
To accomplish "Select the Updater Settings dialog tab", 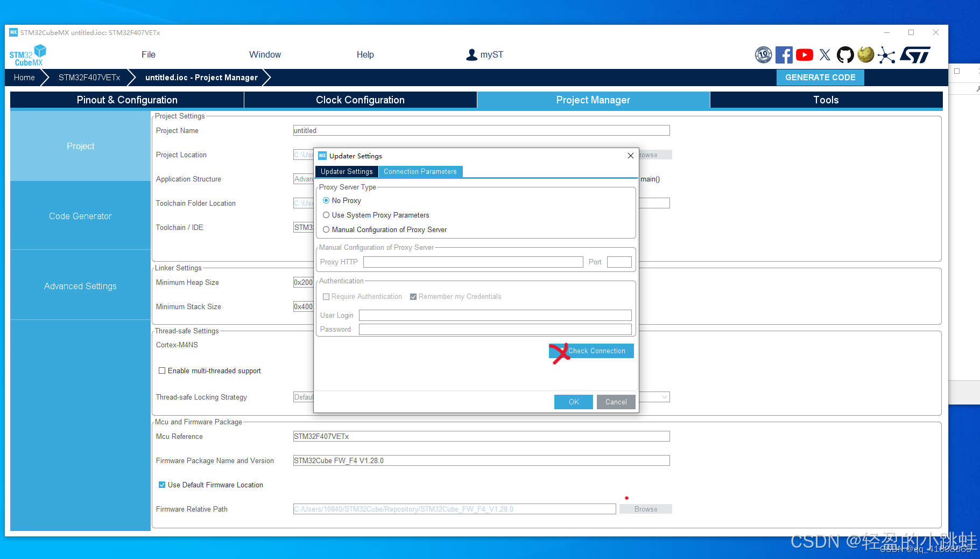I will (x=347, y=172).
